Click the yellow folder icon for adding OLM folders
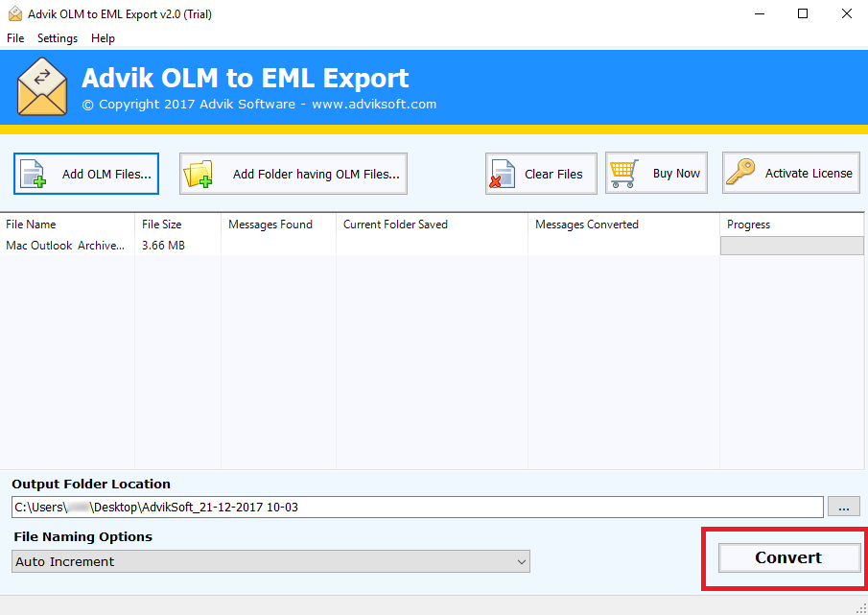Screen dimensions: 868x615 click(x=199, y=174)
